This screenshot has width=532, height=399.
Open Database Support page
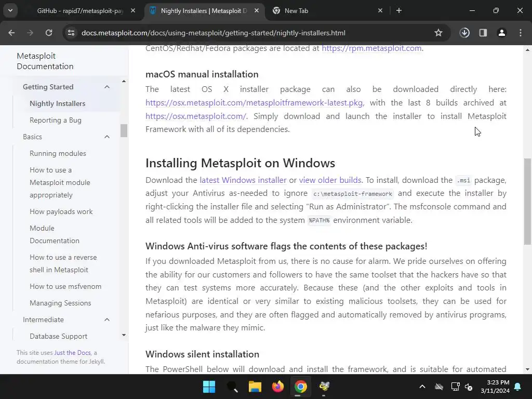(58, 336)
